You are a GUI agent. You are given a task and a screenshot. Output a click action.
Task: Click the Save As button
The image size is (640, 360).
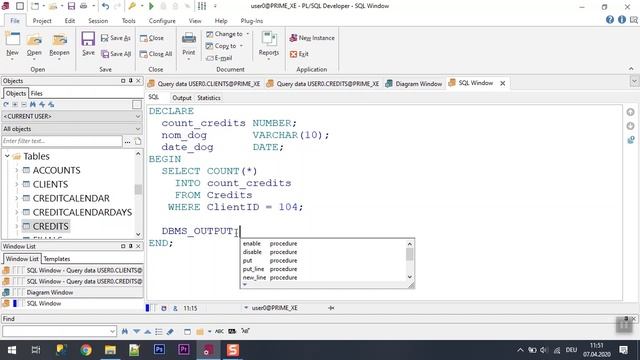pyautogui.click(x=116, y=38)
